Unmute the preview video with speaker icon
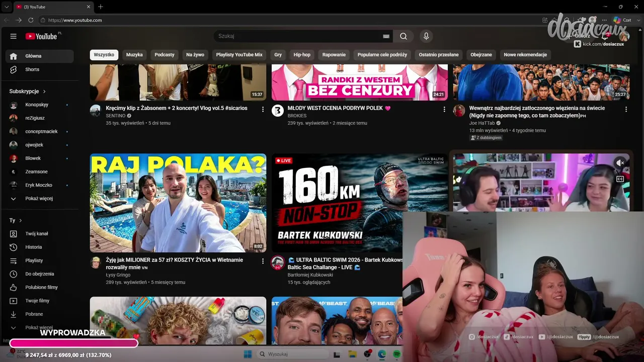644x362 pixels. [620, 163]
